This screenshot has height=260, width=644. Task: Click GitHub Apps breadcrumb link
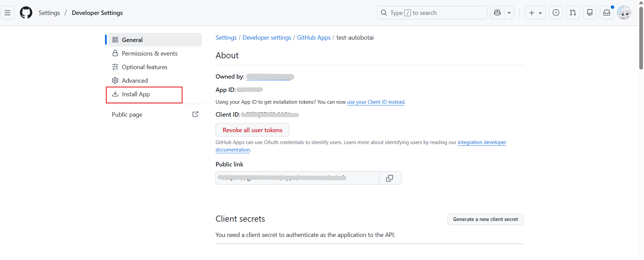(x=314, y=38)
